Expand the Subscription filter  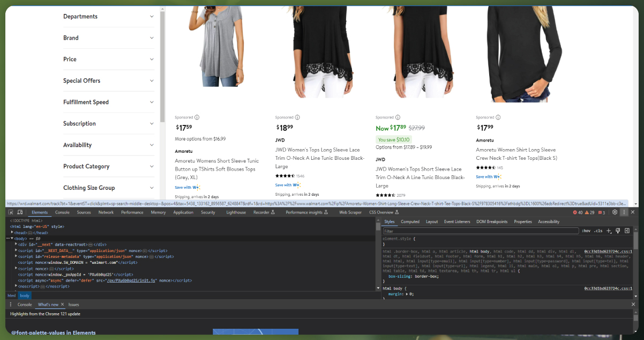tap(109, 124)
